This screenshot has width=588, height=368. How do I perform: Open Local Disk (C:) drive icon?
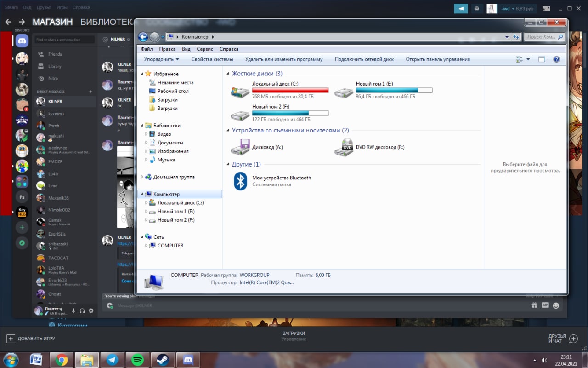point(240,92)
